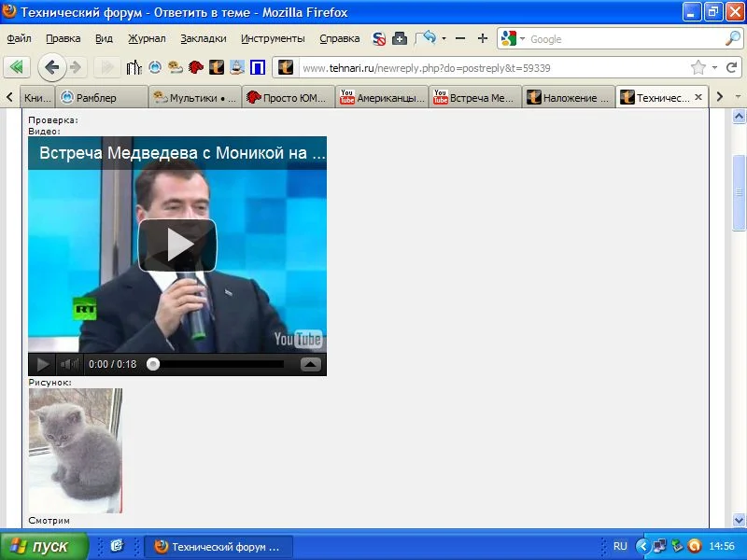Close the active Техничес... tab
The height and width of the screenshot is (560, 747).
698,97
